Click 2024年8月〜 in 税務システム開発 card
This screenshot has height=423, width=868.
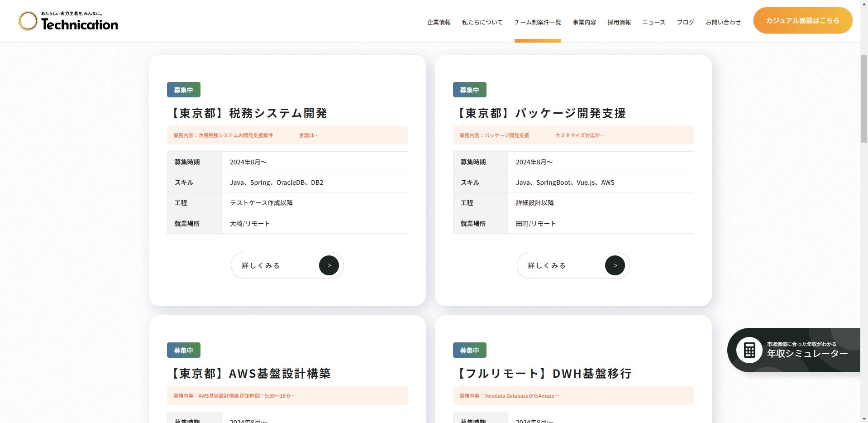pyautogui.click(x=248, y=162)
